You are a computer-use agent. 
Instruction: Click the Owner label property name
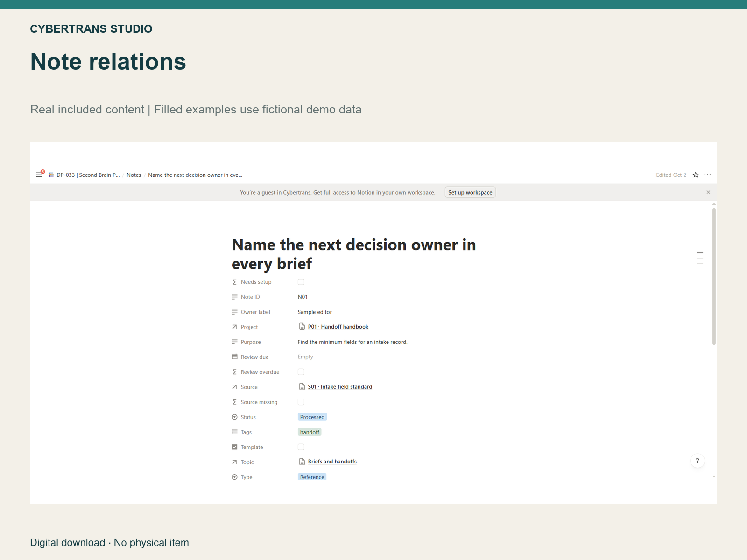point(255,312)
